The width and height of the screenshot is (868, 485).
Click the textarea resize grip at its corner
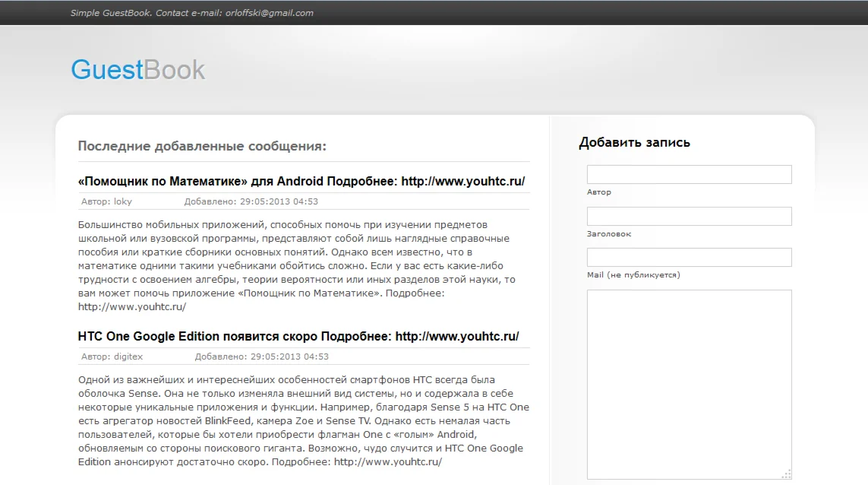[x=785, y=472]
